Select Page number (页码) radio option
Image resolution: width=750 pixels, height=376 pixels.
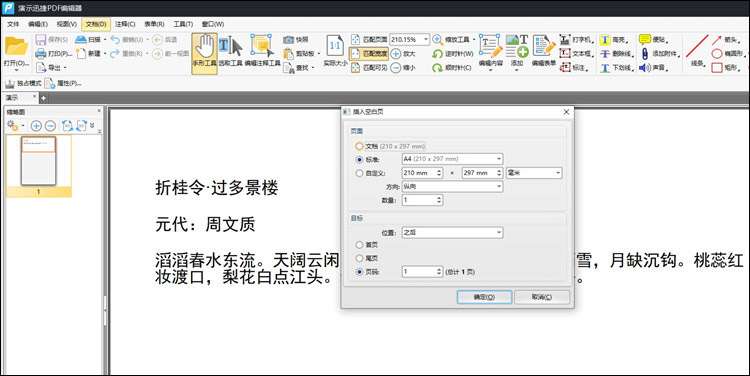(359, 272)
